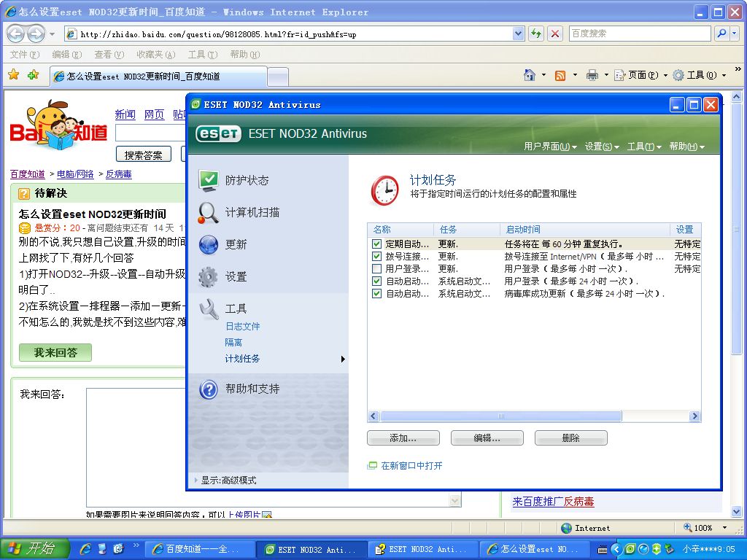This screenshot has width=747, height=560.
Task: Expand the 显示:高级模式 display mode arrow
Action: point(196,481)
